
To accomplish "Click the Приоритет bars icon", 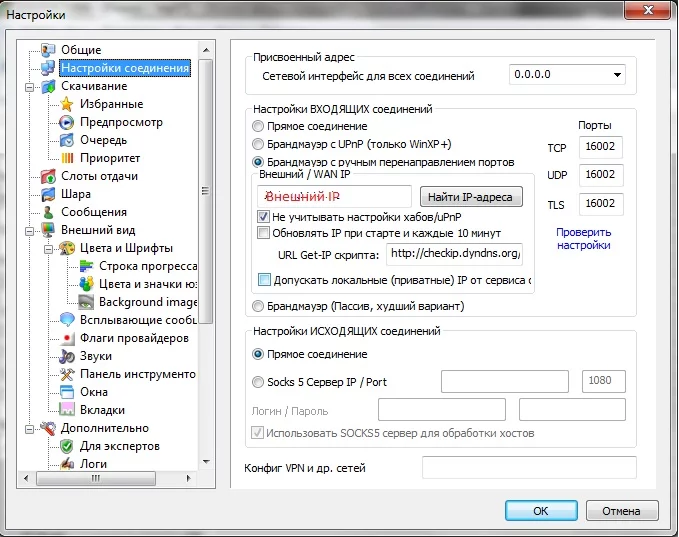I will (67, 158).
